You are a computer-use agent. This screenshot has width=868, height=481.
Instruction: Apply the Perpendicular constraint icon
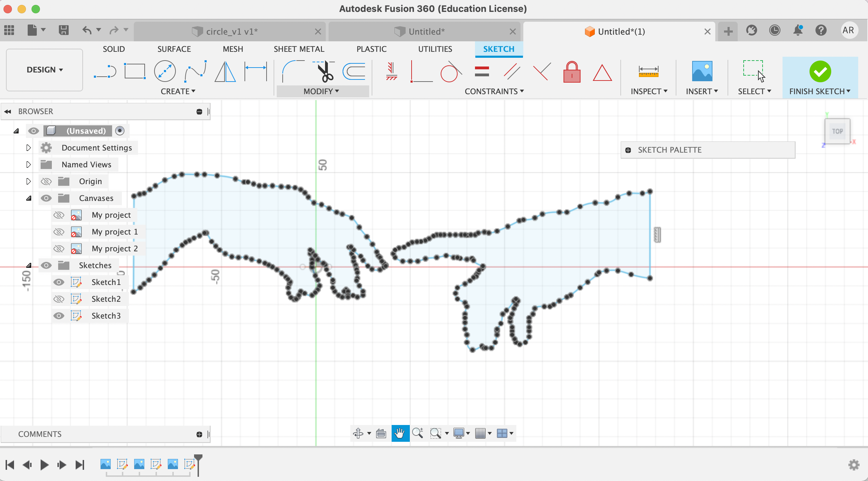click(421, 71)
